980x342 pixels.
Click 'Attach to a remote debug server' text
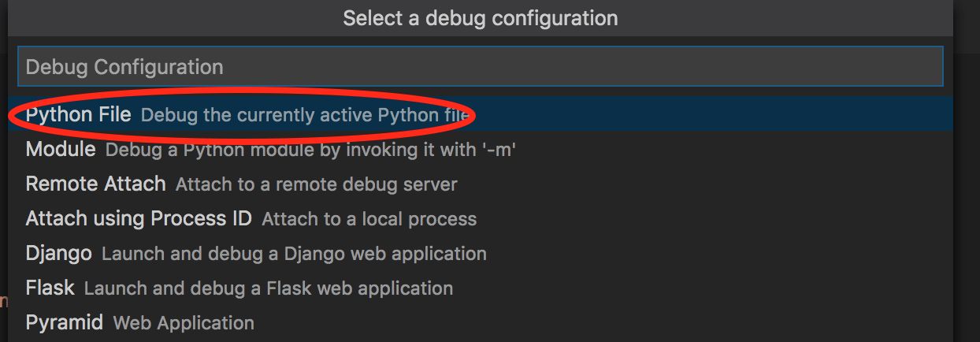(316, 184)
